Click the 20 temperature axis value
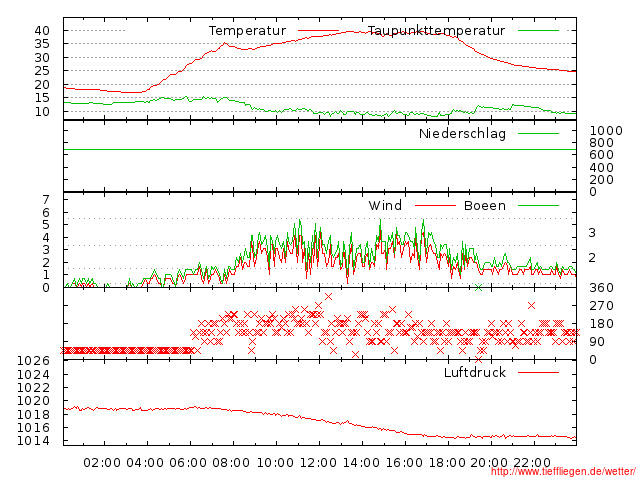 tap(42, 84)
